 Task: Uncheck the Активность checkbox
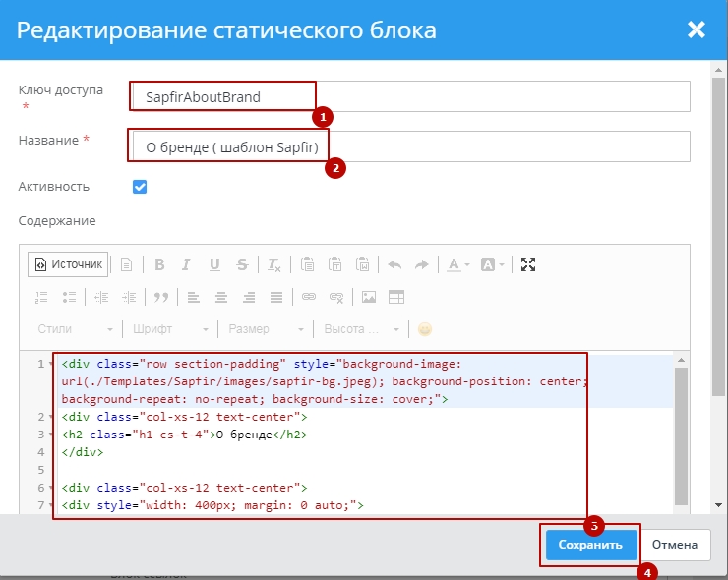pos(140,186)
